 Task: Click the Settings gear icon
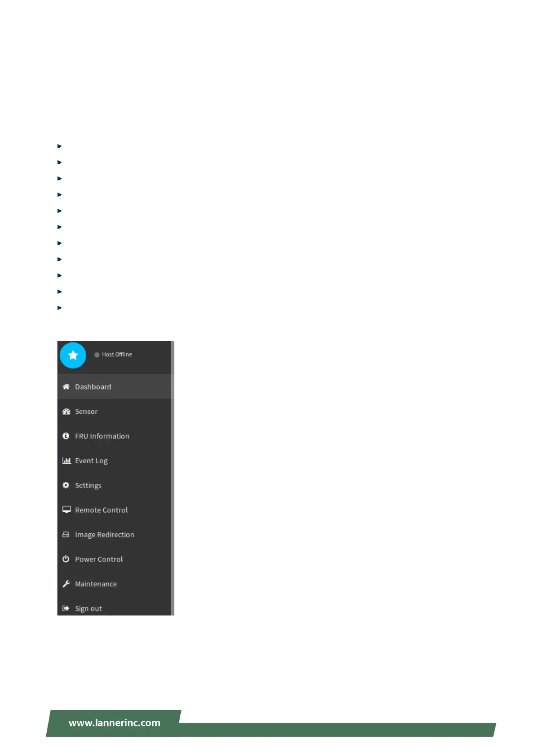[x=66, y=485]
